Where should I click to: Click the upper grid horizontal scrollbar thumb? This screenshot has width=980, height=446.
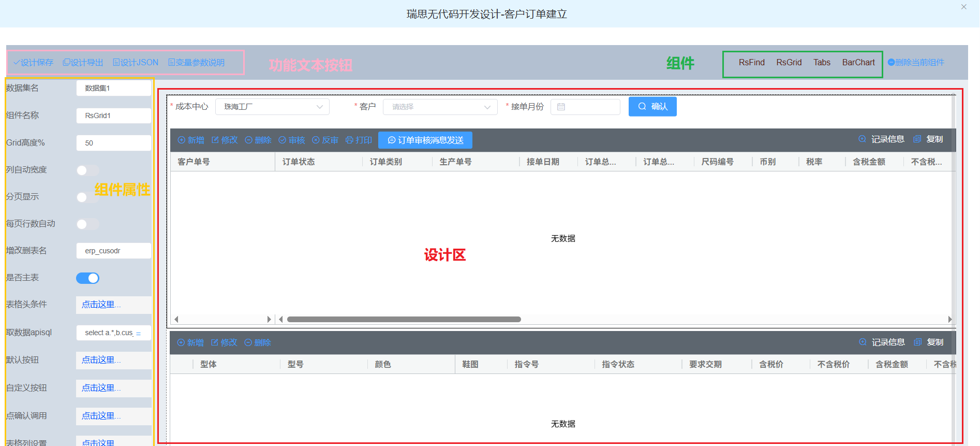(404, 320)
